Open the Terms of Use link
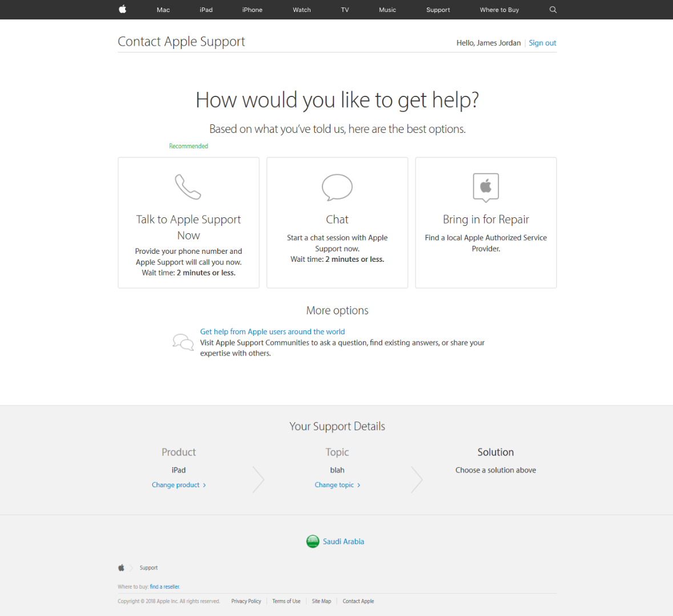This screenshot has width=673, height=616. 287,601
